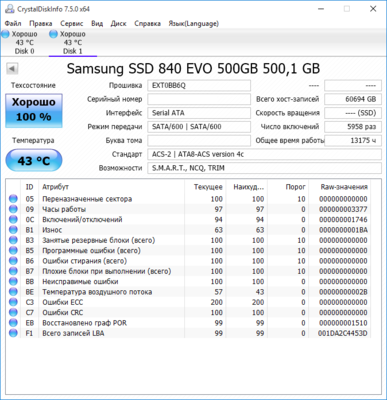Click raw value 000000001510
The image size is (387, 400).
coord(343,323)
